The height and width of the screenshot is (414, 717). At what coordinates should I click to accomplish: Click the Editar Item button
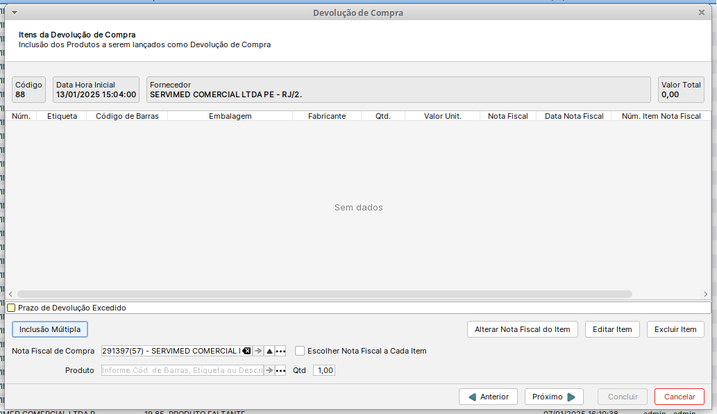612,329
